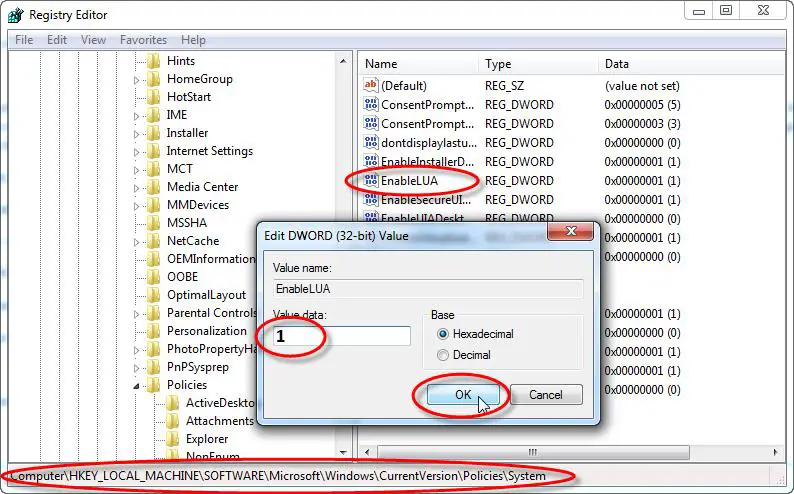
Task: Click the Internet Settings folder icon
Action: coord(153,151)
